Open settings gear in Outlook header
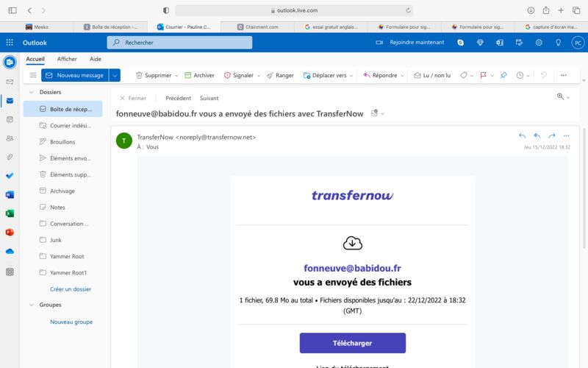The height and width of the screenshot is (368, 588). [x=539, y=43]
